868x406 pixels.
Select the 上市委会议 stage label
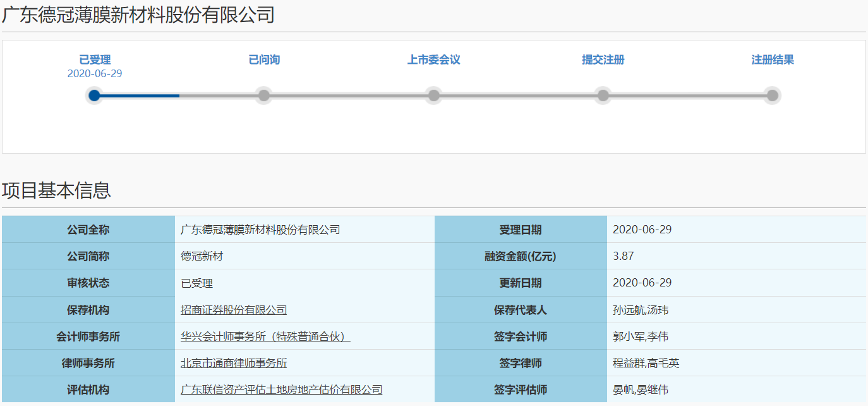click(433, 59)
